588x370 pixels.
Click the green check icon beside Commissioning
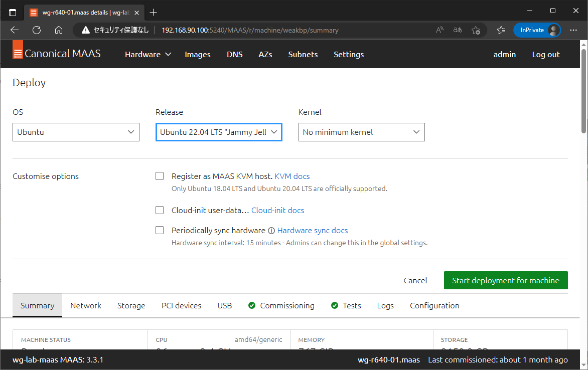[251, 305]
